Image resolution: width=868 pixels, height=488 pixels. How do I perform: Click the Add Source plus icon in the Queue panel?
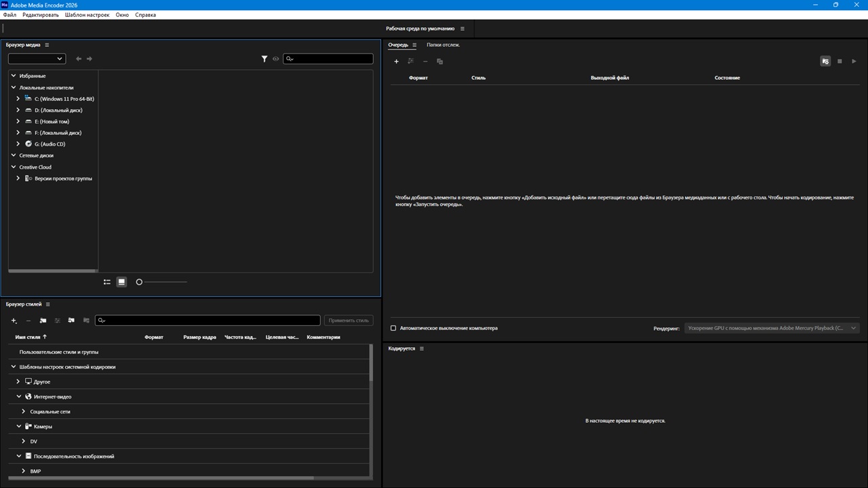tap(397, 62)
